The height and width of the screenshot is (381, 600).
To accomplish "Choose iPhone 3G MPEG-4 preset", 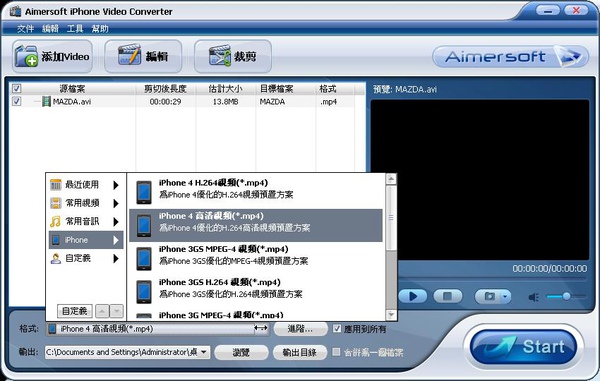I will point(256,316).
